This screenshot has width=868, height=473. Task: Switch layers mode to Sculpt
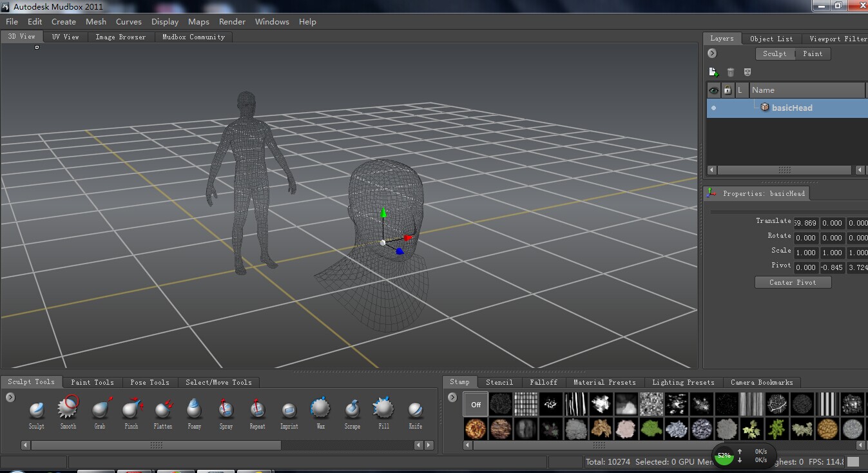[775, 54]
